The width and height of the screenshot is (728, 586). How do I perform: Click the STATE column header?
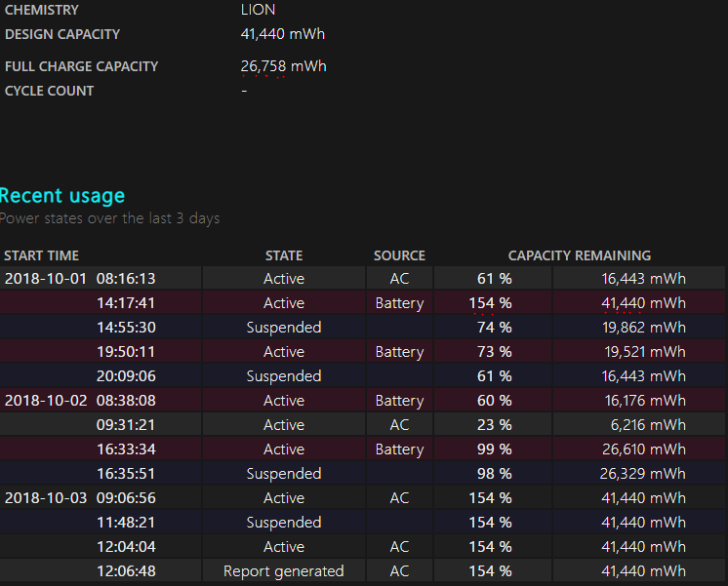click(x=284, y=255)
